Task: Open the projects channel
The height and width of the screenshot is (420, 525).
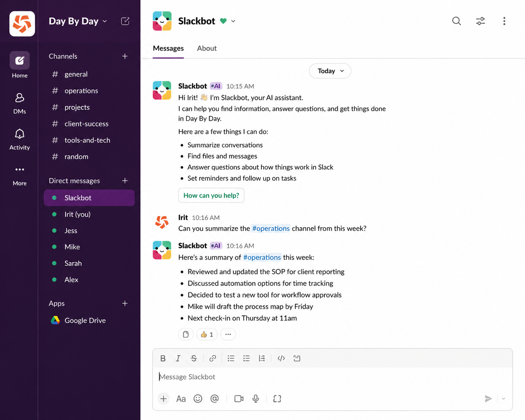Action: click(x=89, y=107)
